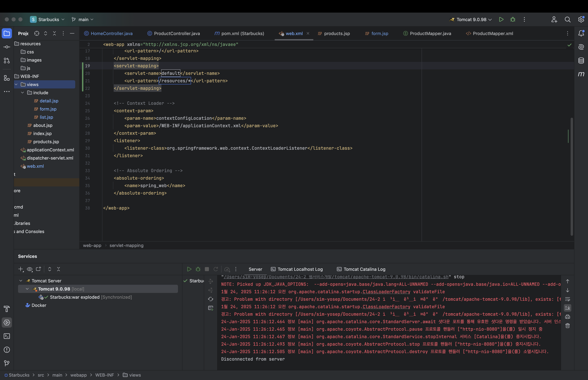Image resolution: width=588 pixels, height=380 pixels.
Task: Open the Problems tool window
Action: tap(7, 350)
